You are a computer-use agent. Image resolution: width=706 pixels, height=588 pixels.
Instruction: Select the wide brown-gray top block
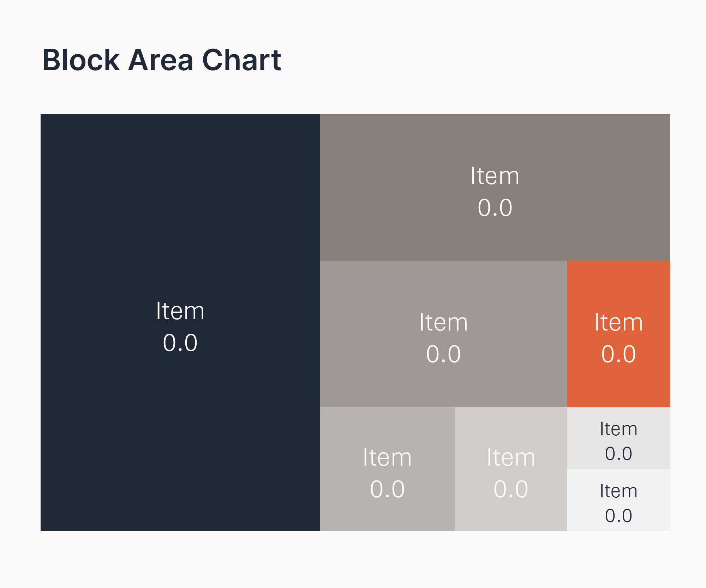tap(495, 187)
